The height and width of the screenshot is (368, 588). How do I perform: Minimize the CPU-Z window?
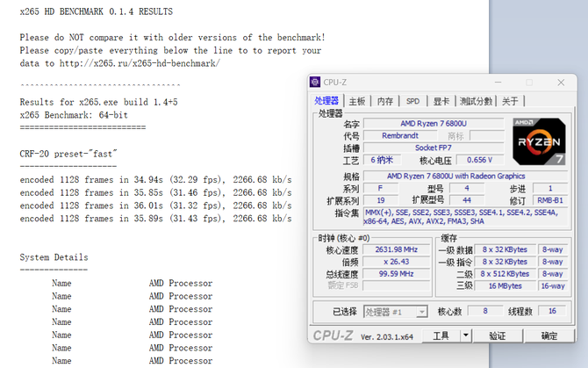coord(498,83)
